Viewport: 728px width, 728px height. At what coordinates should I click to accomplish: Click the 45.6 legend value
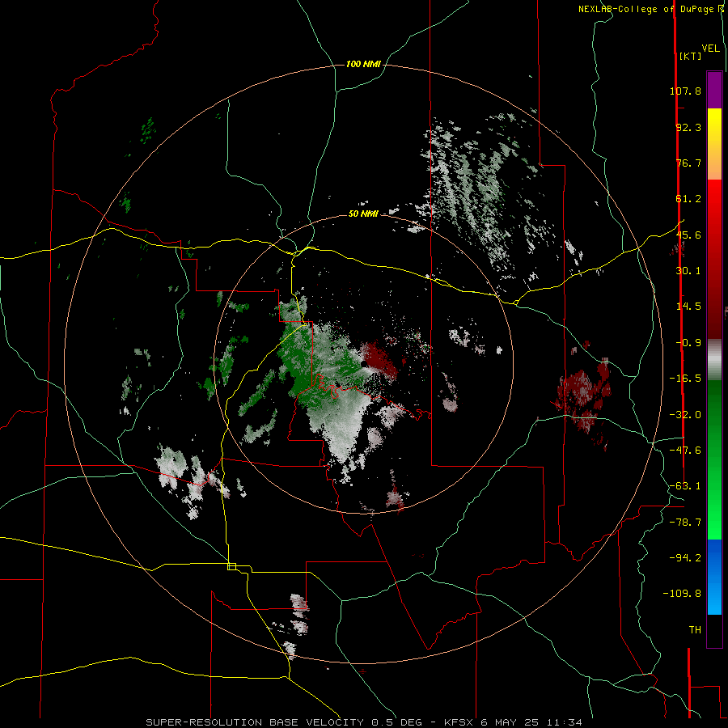pos(688,235)
